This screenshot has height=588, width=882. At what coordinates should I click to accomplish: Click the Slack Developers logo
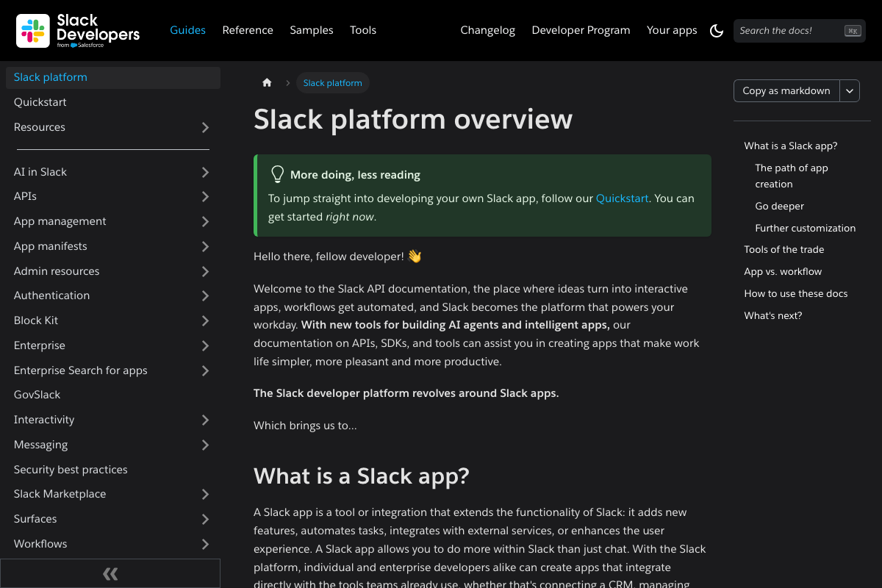coord(78,30)
